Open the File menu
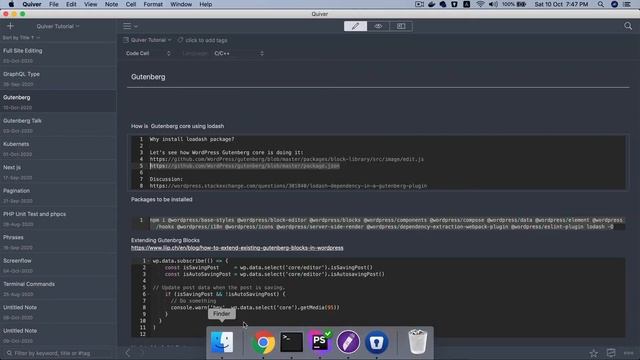The image size is (640, 360). click(x=53, y=4)
